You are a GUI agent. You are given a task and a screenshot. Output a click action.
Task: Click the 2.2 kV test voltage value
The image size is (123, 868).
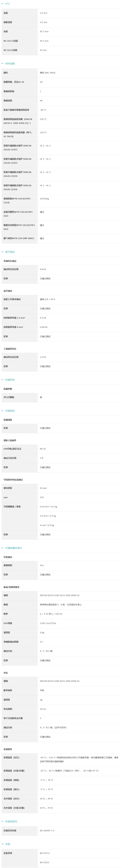pyautogui.click(x=43, y=357)
